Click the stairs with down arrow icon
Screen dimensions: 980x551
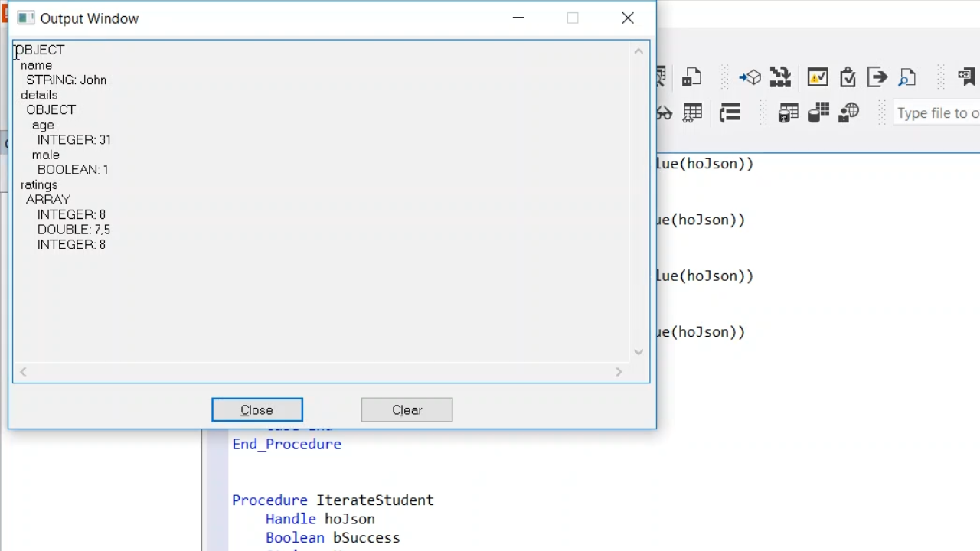click(780, 77)
